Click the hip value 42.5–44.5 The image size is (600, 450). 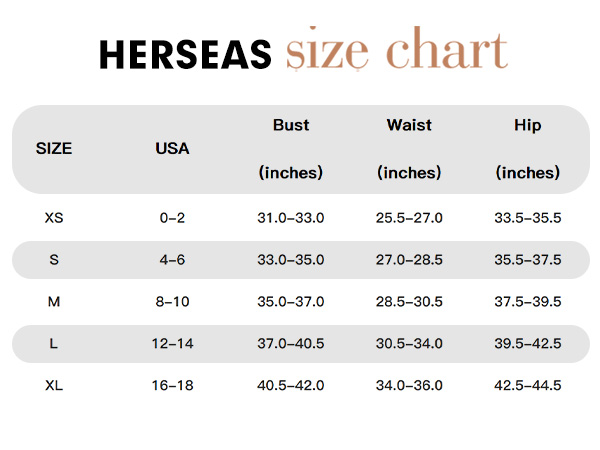tap(528, 385)
